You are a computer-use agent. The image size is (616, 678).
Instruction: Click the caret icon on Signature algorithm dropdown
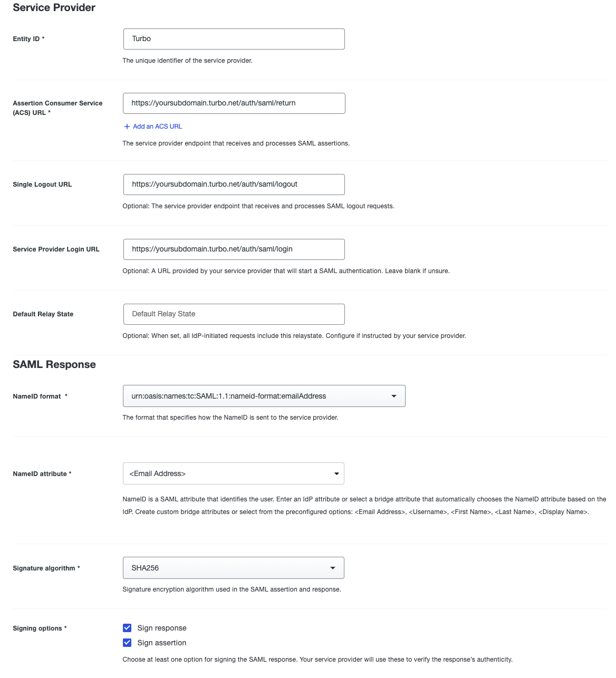[x=333, y=568]
